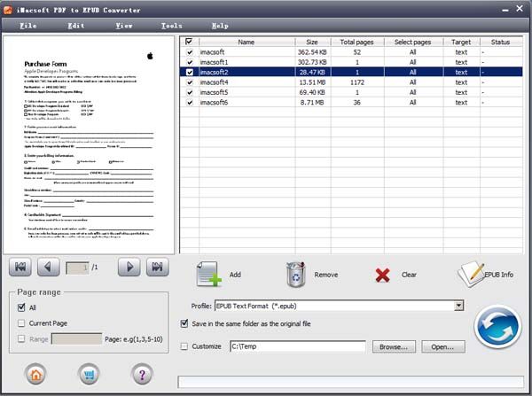This screenshot has height=396, width=532.
Task: Jump to the first page of the preview
Action: click(20, 268)
